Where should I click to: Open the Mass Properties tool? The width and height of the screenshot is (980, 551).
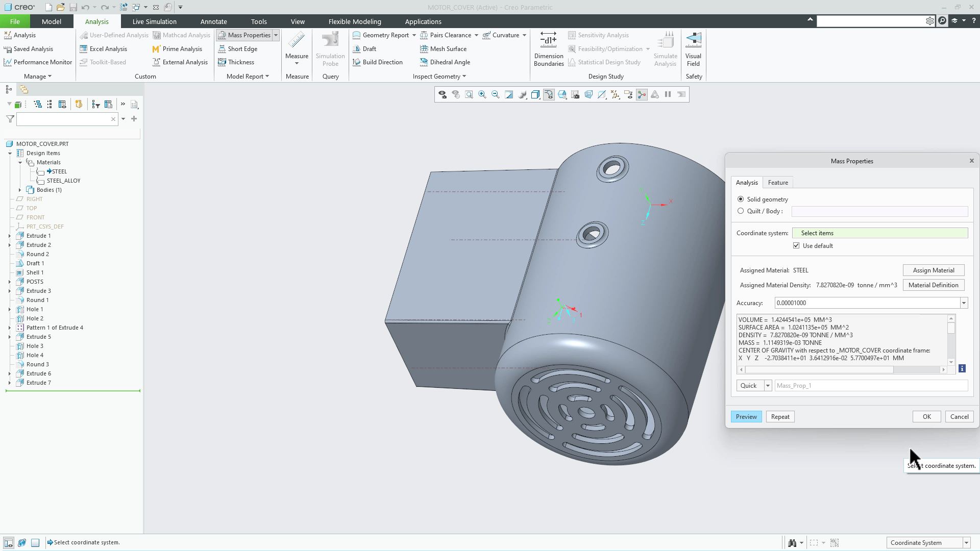[x=244, y=35]
